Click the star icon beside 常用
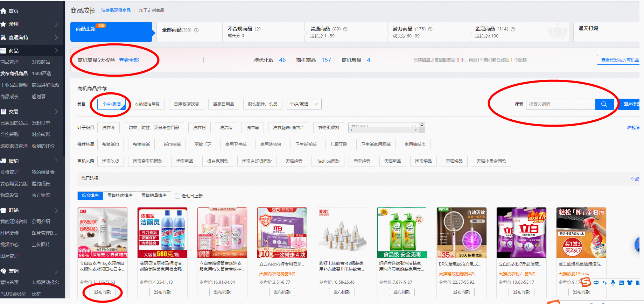 tap(3, 24)
